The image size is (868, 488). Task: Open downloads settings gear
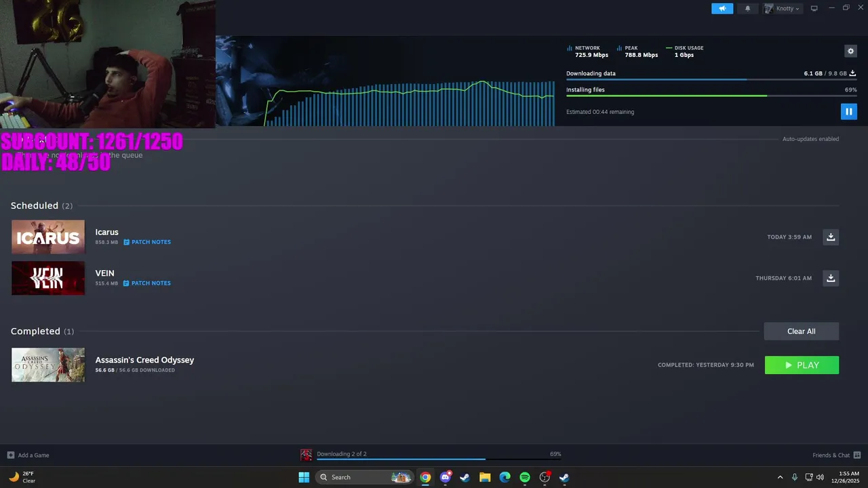point(850,51)
